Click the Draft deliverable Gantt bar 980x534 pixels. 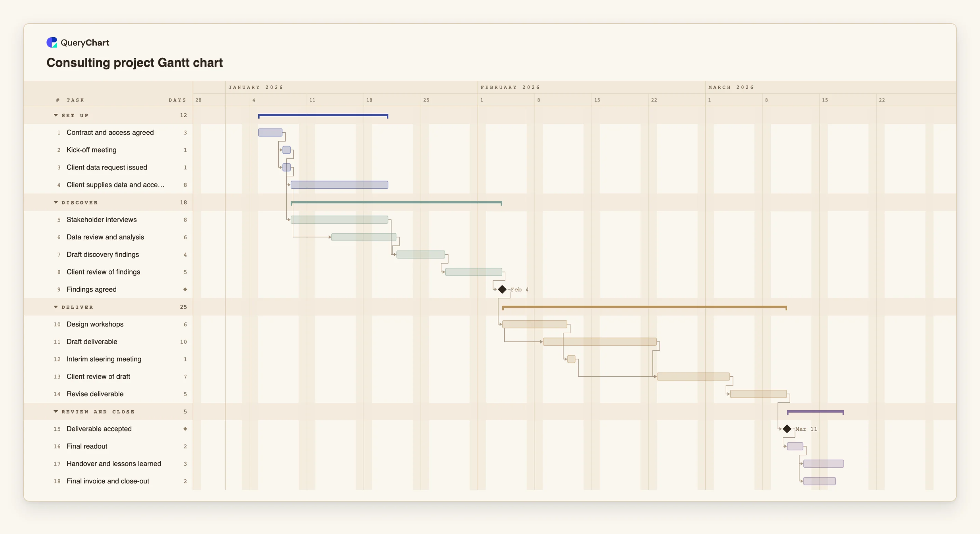pos(599,342)
